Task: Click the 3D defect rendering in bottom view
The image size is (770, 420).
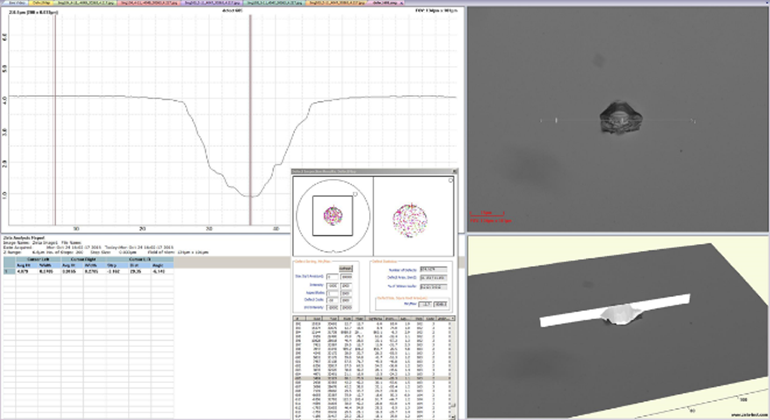Action: pyautogui.click(x=620, y=315)
